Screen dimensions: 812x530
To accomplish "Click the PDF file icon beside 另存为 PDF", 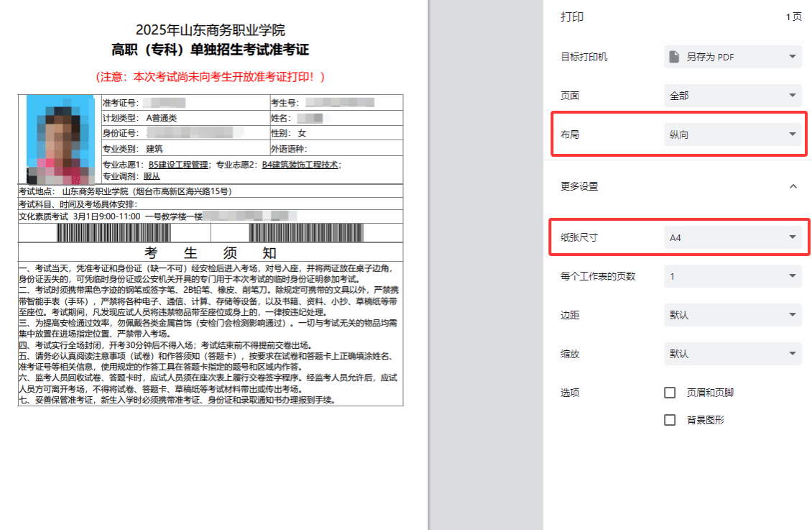I will coord(673,57).
